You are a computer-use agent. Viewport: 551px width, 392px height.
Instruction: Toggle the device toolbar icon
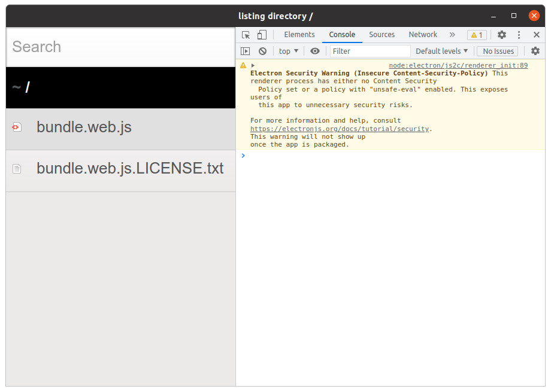262,35
